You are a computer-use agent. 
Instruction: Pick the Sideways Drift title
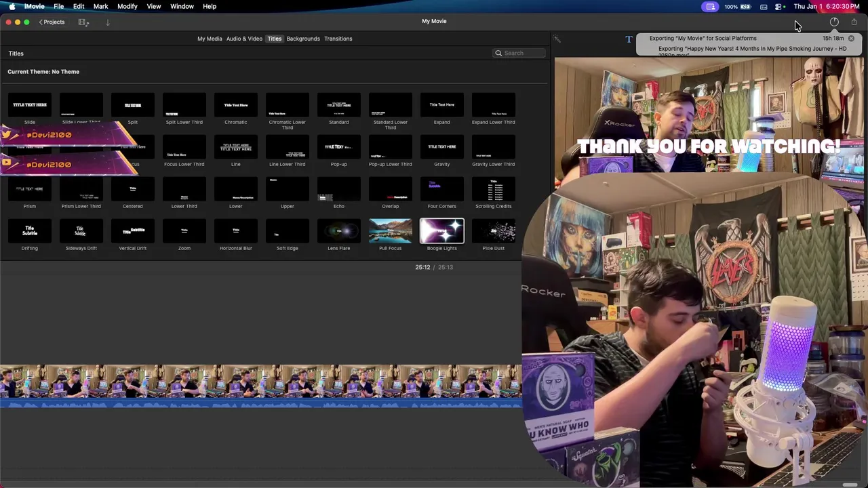point(81,231)
